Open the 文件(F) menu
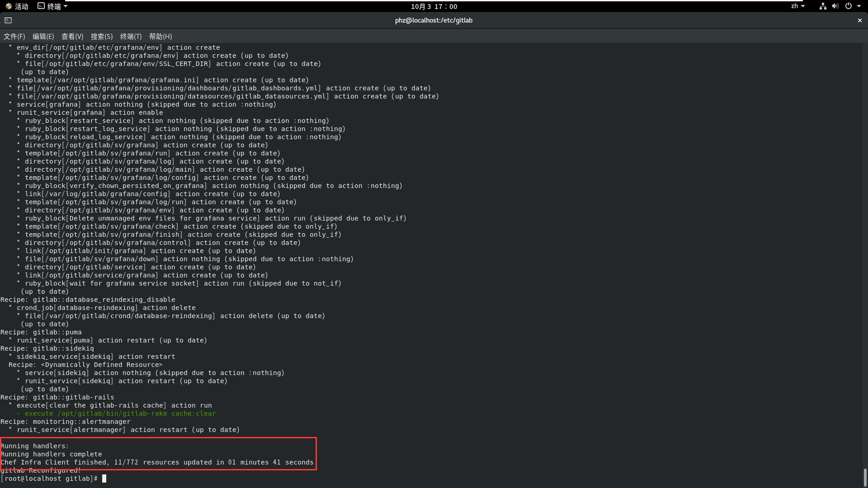868x488 pixels. 14,37
